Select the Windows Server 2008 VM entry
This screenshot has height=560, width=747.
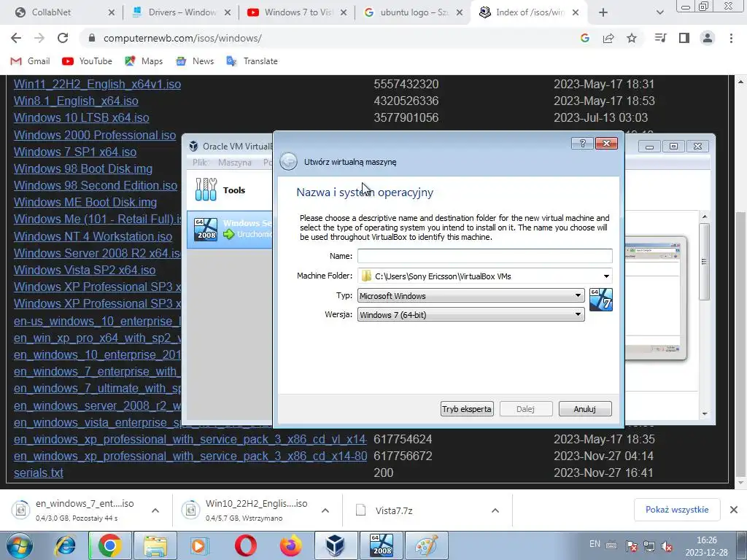click(x=230, y=230)
